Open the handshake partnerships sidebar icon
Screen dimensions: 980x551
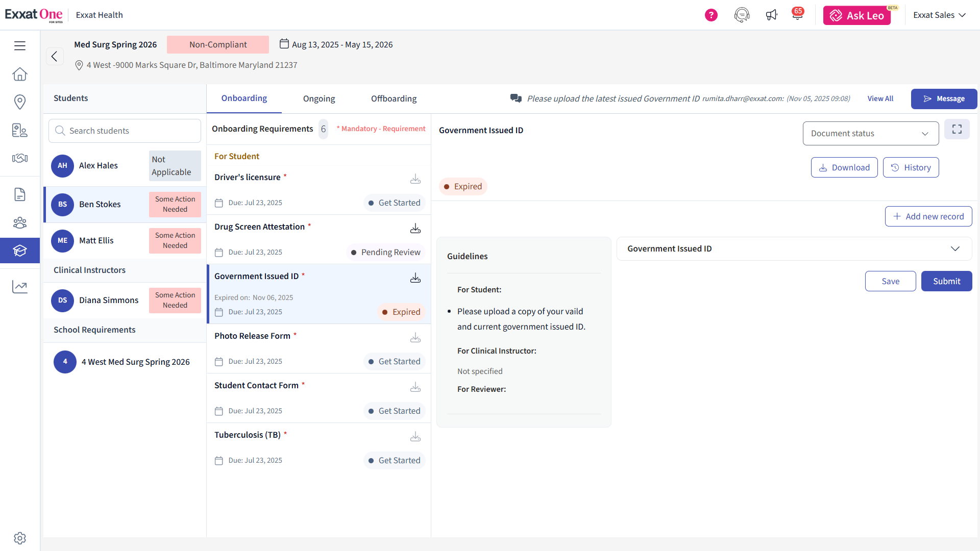20,158
